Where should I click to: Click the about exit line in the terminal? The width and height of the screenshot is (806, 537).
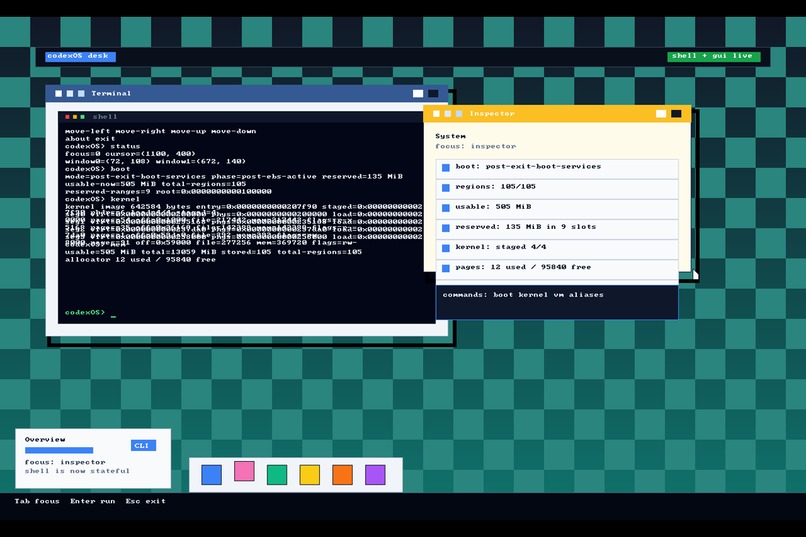[90, 139]
